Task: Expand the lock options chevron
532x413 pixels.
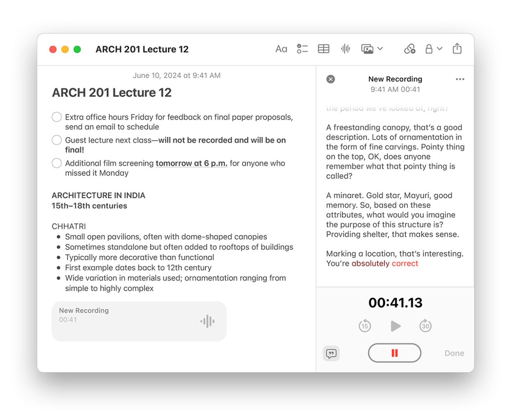Action: (439, 49)
